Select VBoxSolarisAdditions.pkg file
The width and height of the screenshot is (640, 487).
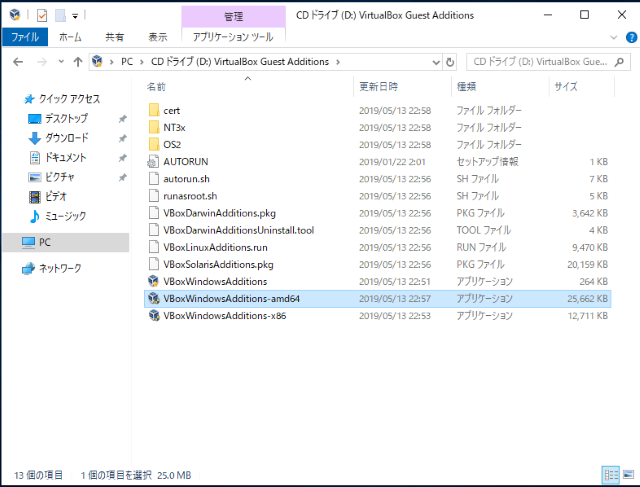pyautogui.click(x=218, y=265)
